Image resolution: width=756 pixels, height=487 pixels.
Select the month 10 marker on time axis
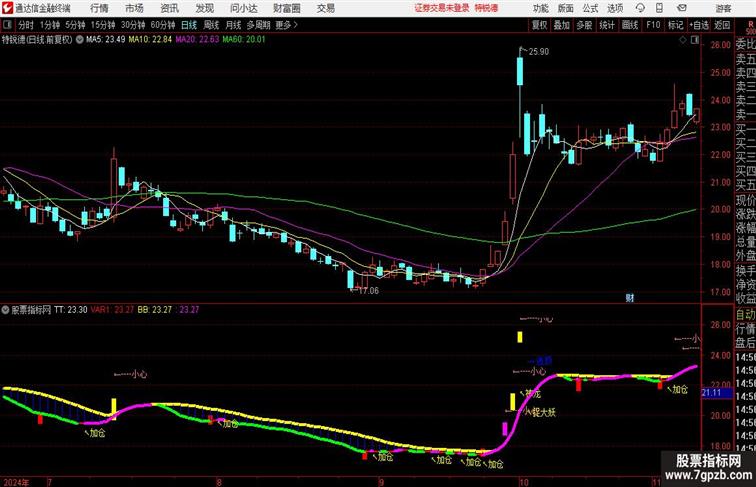[x=524, y=482]
